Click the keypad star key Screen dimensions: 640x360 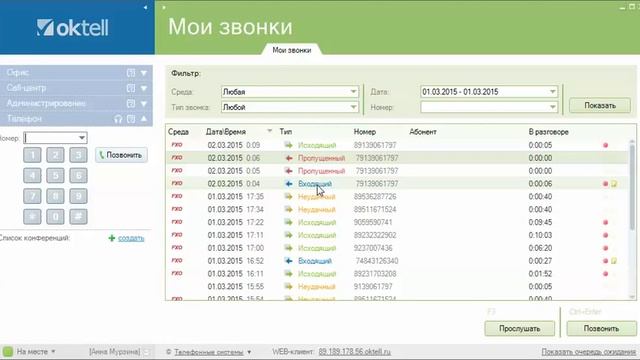32,216
